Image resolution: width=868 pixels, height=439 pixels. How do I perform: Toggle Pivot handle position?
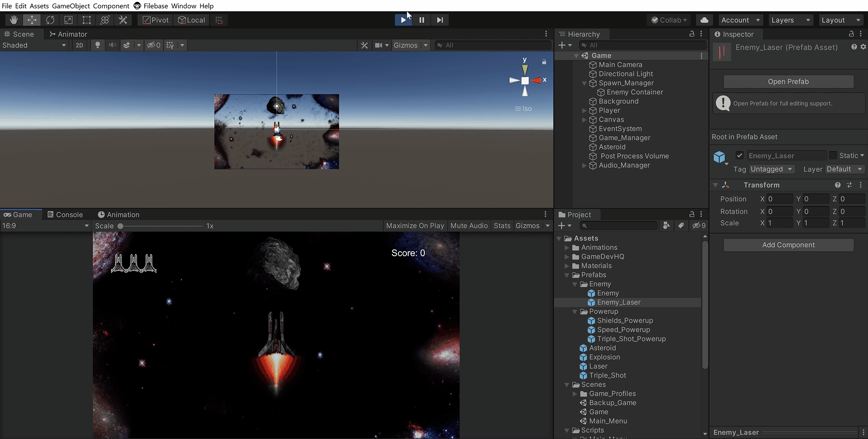pyautogui.click(x=156, y=20)
